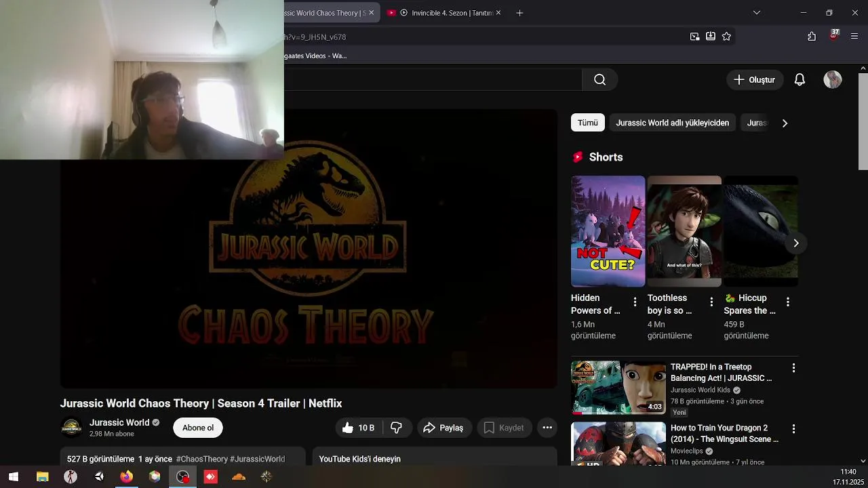The image size is (868, 488).
Task: Open the three-dot more actions under video
Action: 547,428
